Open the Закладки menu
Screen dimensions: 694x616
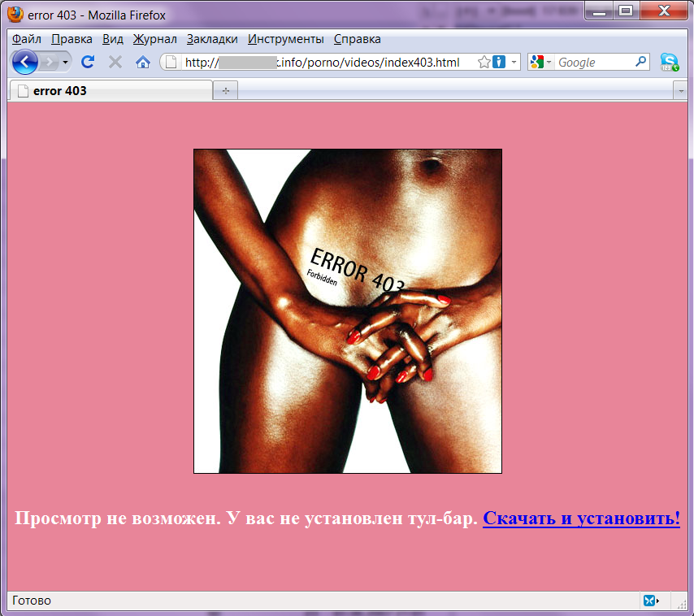[x=212, y=39]
